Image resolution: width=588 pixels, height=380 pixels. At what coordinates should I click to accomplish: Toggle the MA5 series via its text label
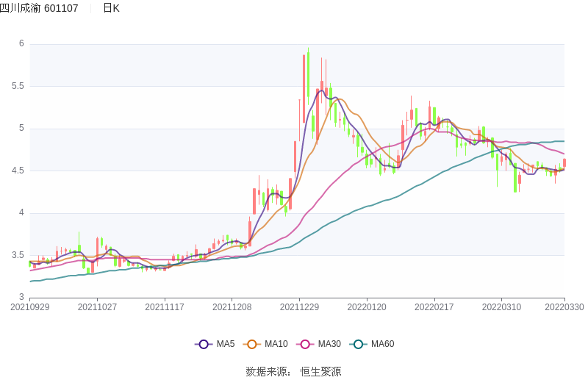[x=225, y=344]
